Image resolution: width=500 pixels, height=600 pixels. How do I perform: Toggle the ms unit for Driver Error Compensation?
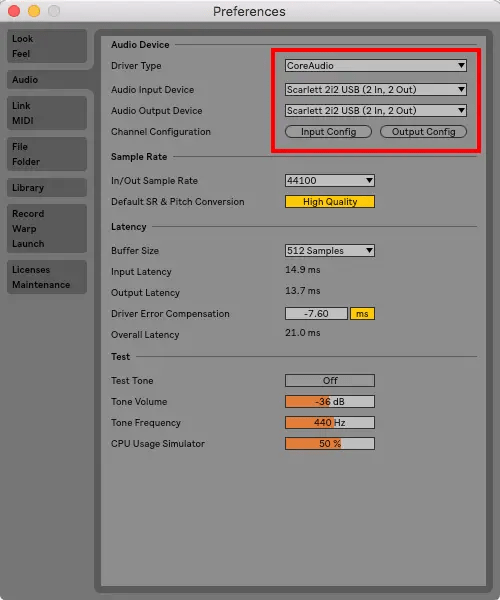click(362, 314)
